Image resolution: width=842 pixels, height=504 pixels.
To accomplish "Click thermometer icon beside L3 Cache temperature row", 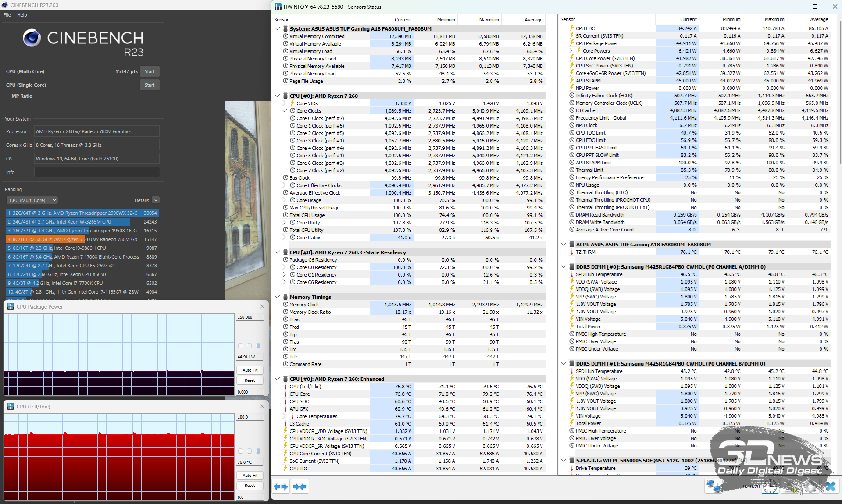I will [x=285, y=424].
